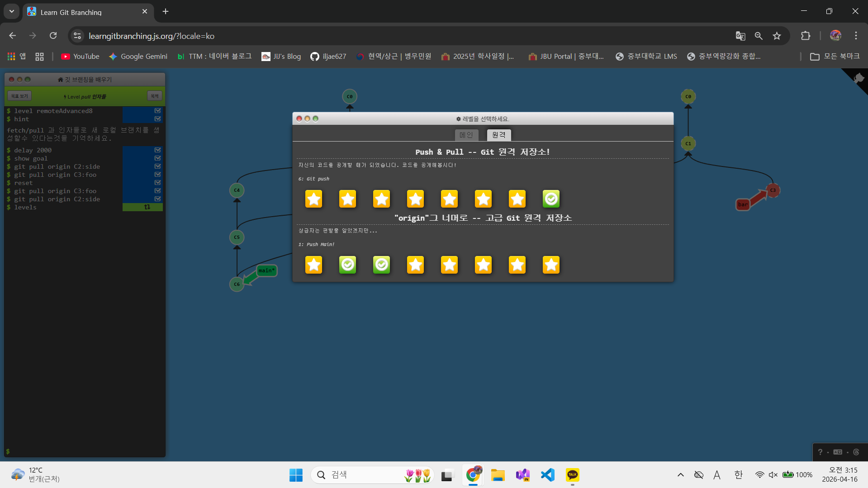Select the 원격 tab in level dialog
The image size is (868, 488).
[x=498, y=135]
